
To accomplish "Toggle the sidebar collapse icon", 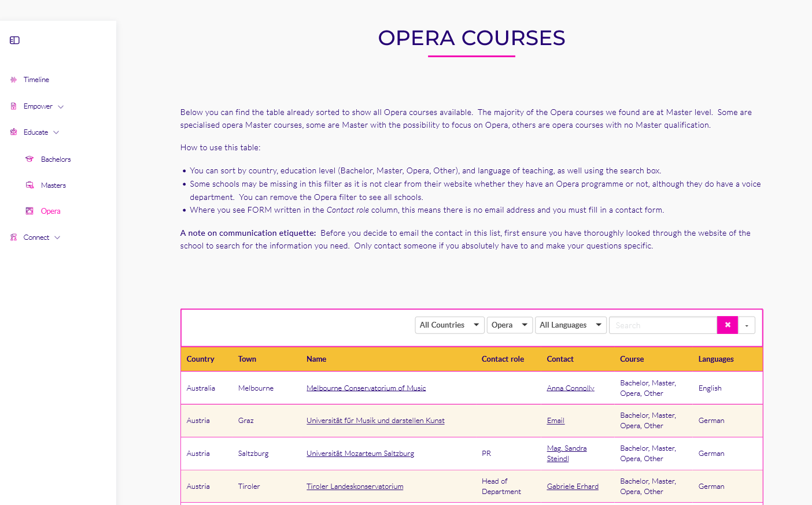I will point(15,40).
